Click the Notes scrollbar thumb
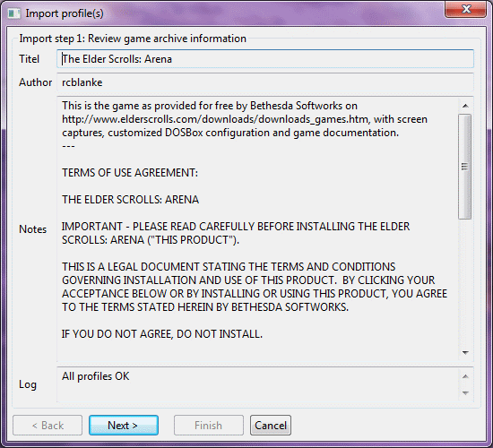This screenshot has width=493, height=448. click(464, 167)
